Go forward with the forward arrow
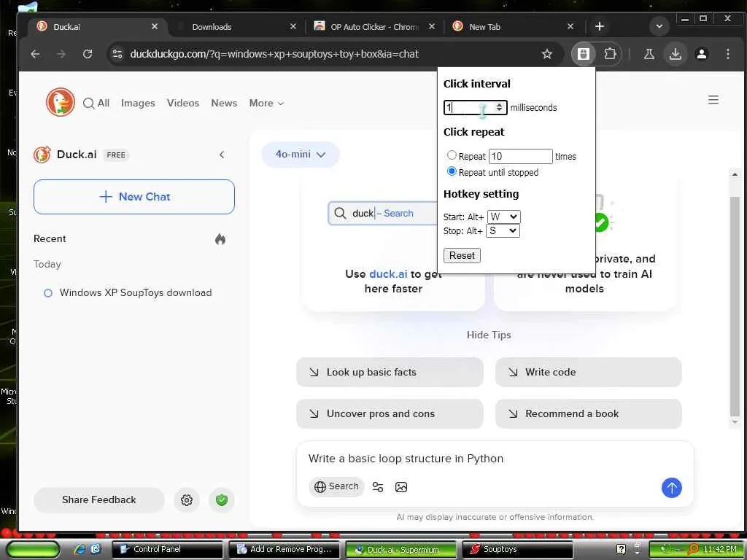 61,54
